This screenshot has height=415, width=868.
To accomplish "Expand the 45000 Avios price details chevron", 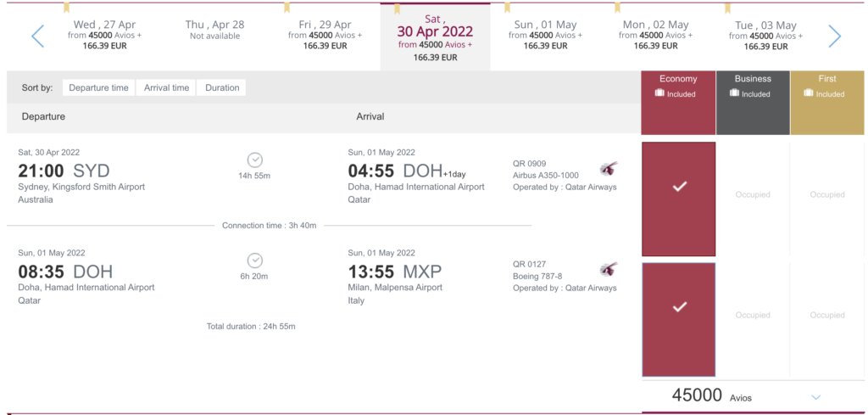I will click(x=815, y=396).
